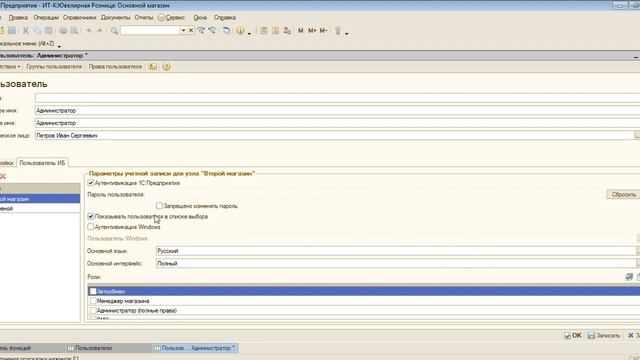Toggle Показывать пользователя в списке выбора checkbox
The image size is (640, 360).
pyautogui.click(x=91, y=216)
